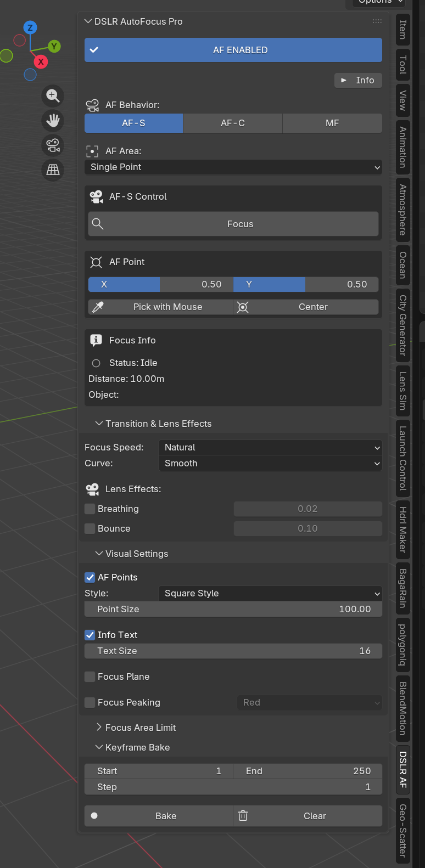
Task: Click the Clear keyframes button
Action: click(308, 816)
